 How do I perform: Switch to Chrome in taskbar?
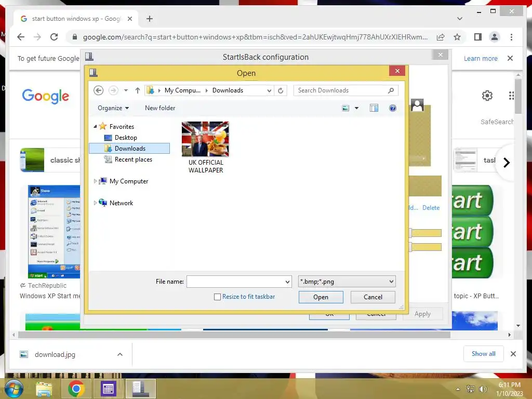click(x=76, y=389)
